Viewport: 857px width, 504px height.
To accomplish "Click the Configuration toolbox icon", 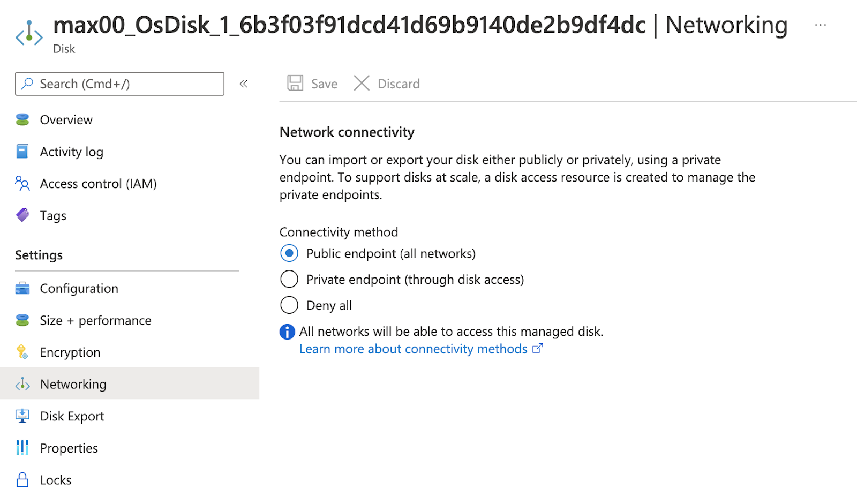I will 22,288.
